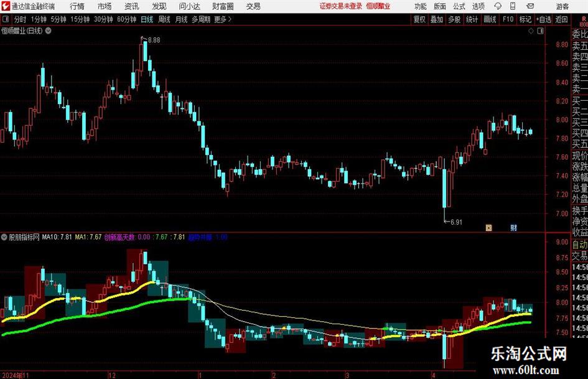This screenshot has height=379, width=588.
Task: Switch to the 15分钟 period tab
Action: (80, 19)
